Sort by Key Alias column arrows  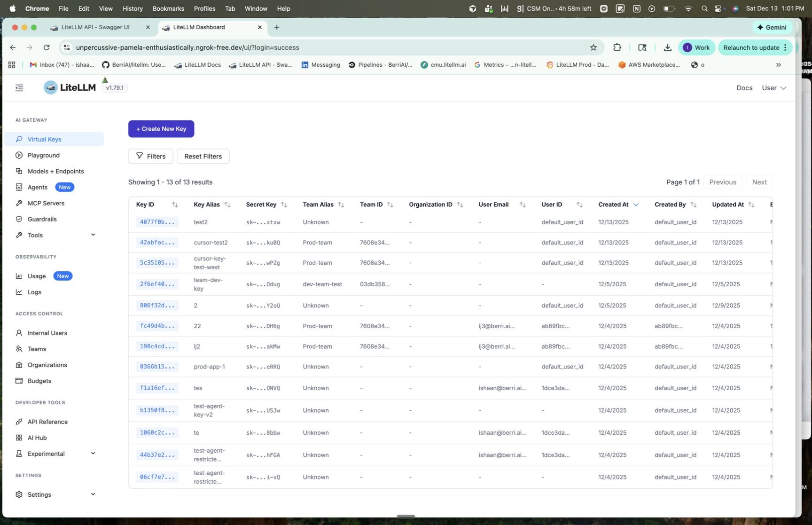tap(227, 204)
